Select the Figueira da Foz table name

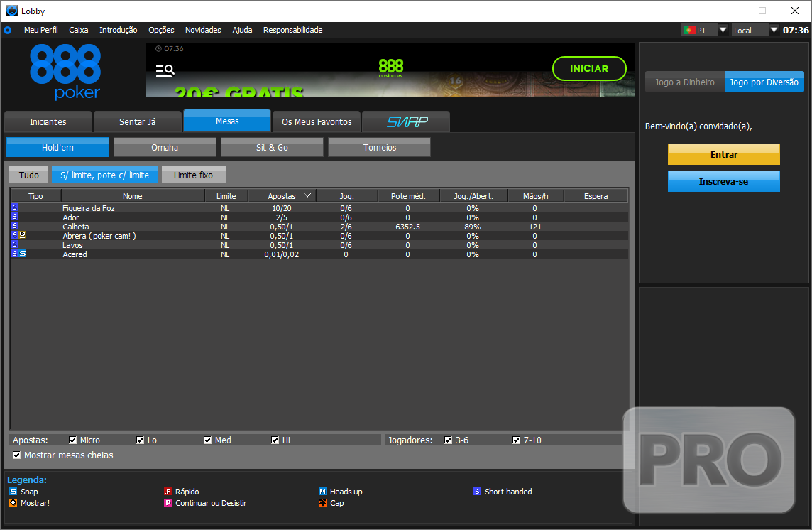tap(89, 208)
